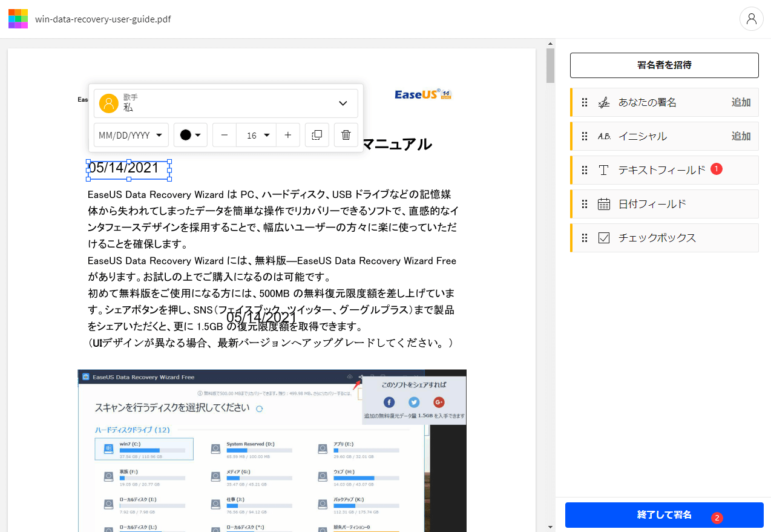Click 署名者を招待 button
Viewport: 771px width, 532px height.
point(664,65)
